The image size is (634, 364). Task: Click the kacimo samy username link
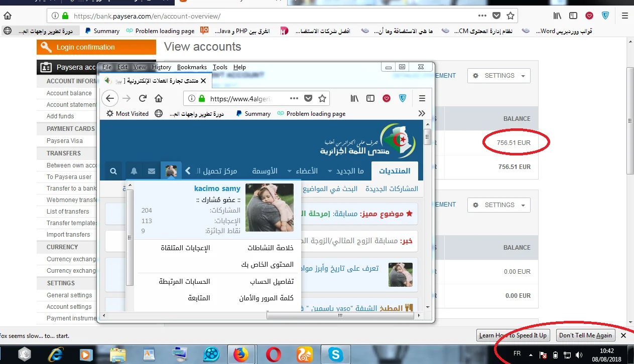click(217, 189)
